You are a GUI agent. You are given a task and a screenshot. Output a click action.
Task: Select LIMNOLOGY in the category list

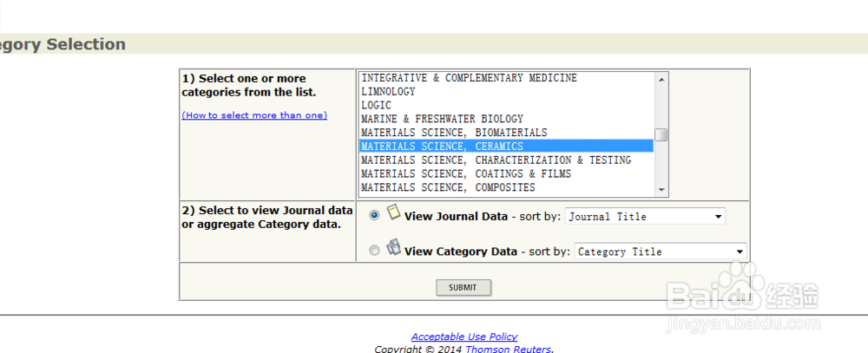388,92
